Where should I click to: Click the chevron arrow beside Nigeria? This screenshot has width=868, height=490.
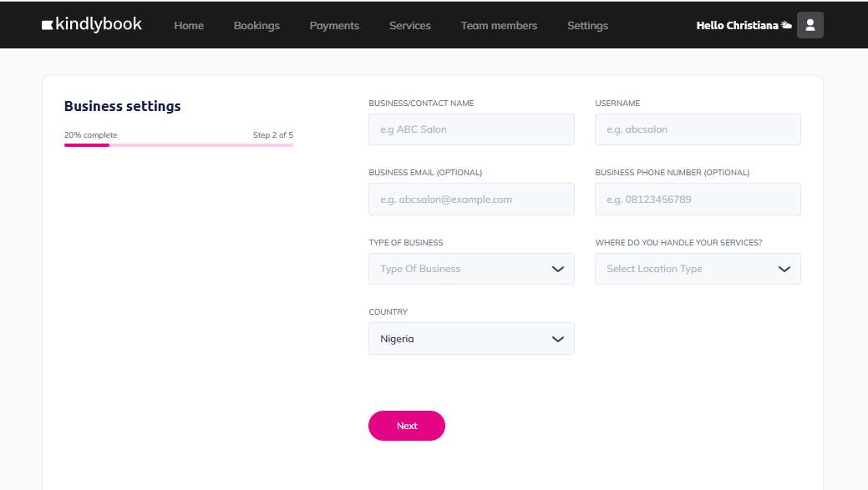(557, 339)
